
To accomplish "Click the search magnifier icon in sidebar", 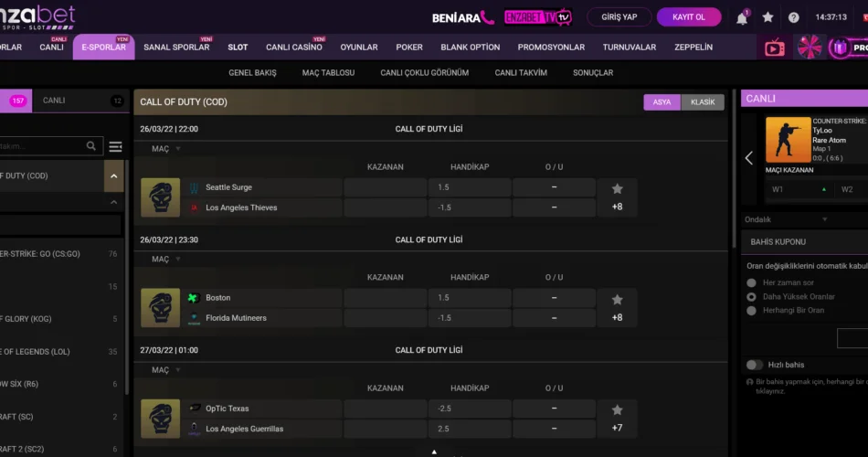I will [91, 145].
